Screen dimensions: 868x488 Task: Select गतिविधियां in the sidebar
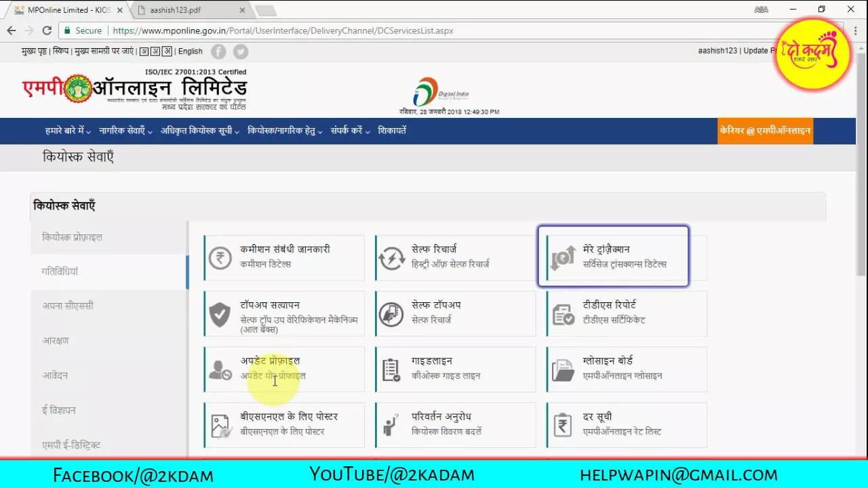108,272
